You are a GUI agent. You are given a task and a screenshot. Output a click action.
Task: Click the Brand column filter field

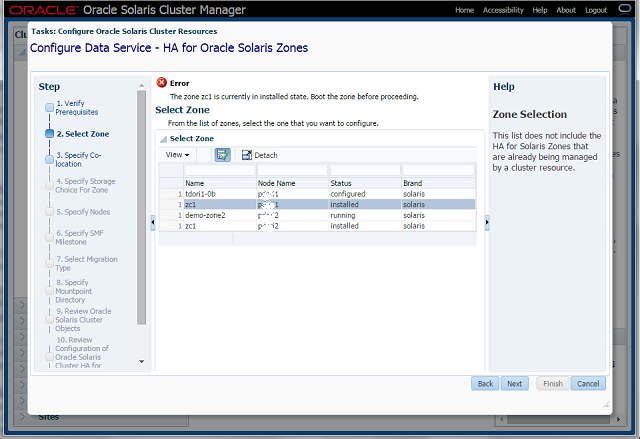click(438, 170)
